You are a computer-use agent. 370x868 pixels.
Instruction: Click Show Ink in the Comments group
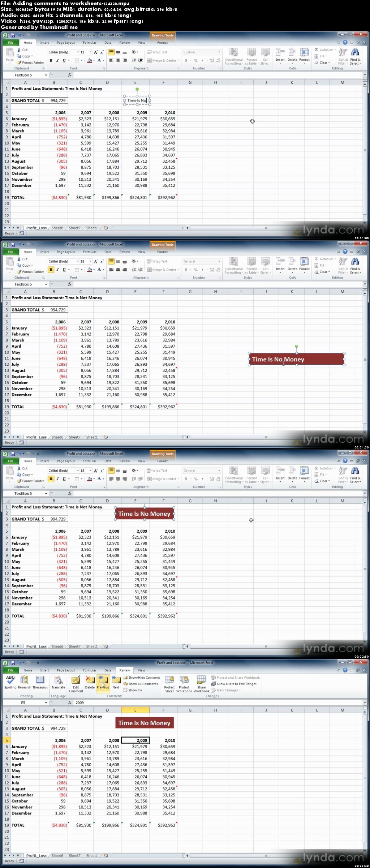click(x=133, y=690)
